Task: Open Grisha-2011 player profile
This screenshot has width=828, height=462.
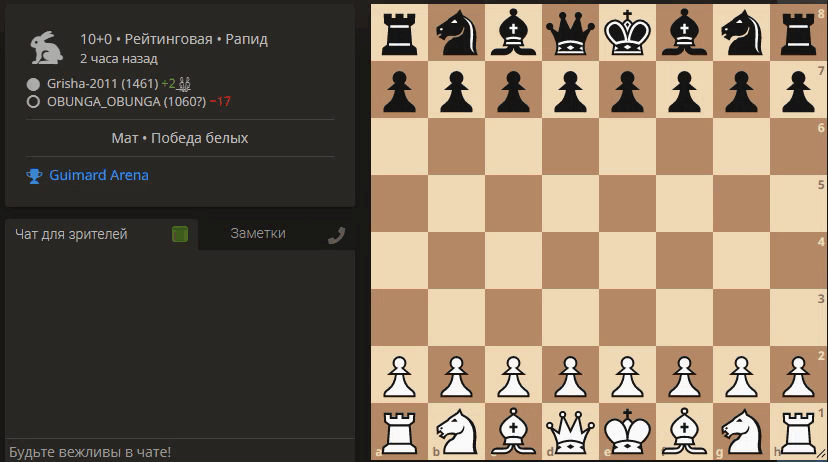Action: point(102,83)
